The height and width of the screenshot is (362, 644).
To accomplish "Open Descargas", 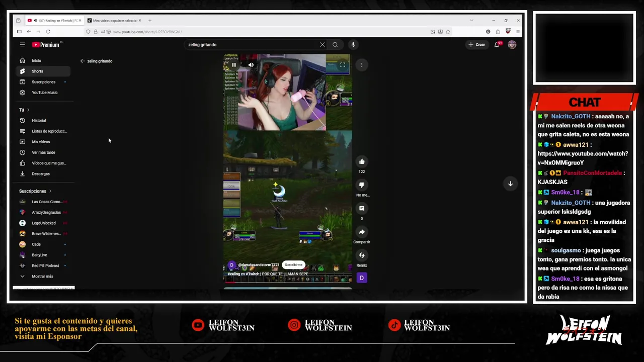I will click(44, 174).
